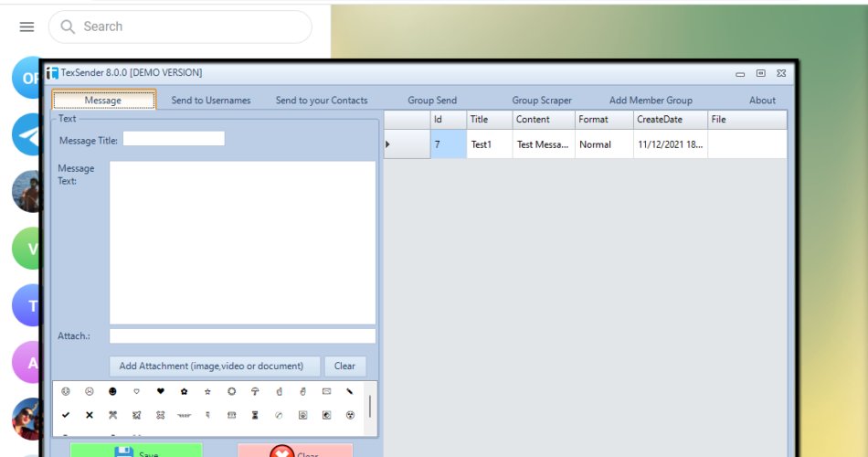Screen dimensions: 868x457
Task: Open the green V avatar chat in Telegram
Action: [26, 249]
